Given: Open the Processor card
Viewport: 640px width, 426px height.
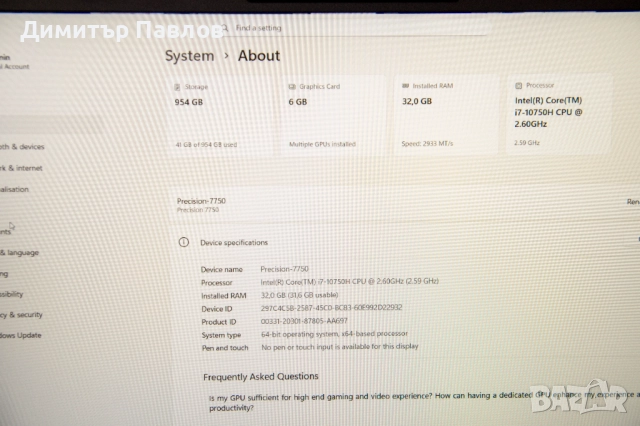Looking at the screenshot, I should click(x=560, y=114).
